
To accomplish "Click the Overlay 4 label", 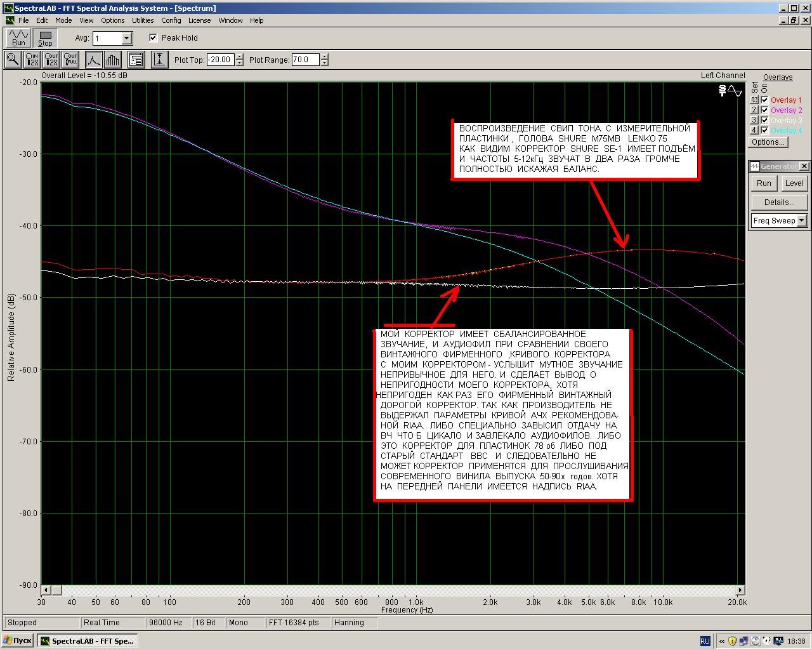I will (x=786, y=131).
